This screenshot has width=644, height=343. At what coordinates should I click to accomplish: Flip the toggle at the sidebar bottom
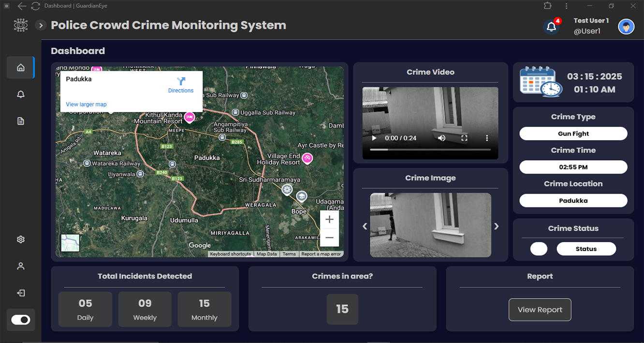click(x=20, y=320)
